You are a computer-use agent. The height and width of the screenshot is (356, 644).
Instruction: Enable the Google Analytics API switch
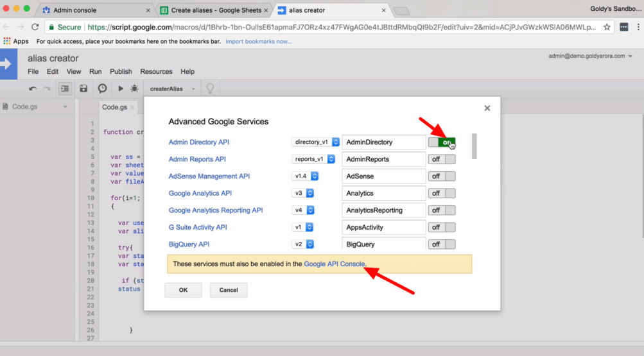(442, 193)
